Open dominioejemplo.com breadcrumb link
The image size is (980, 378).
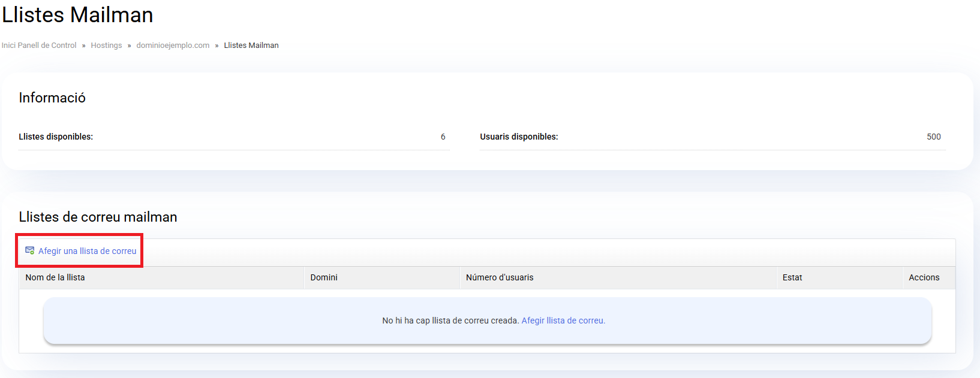click(173, 46)
